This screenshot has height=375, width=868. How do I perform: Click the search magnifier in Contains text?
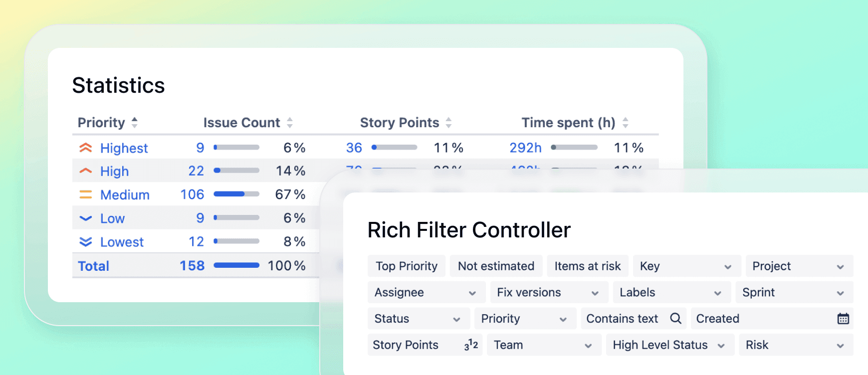point(675,318)
